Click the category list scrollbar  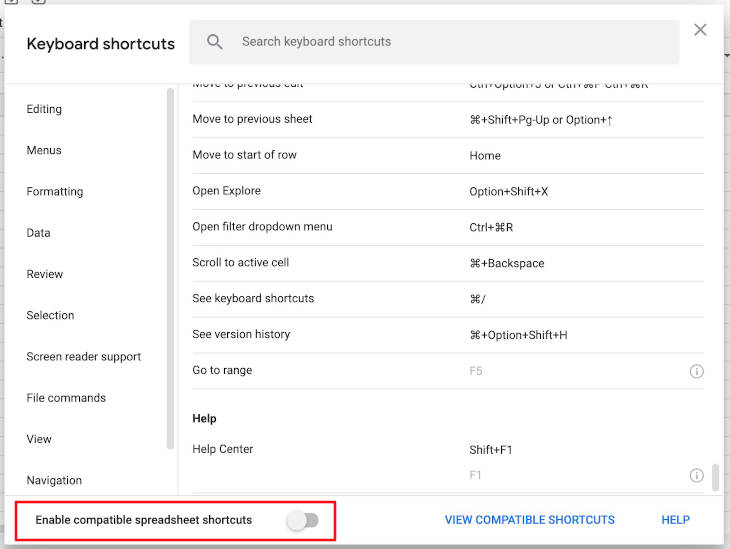click(x=170, y=269)
